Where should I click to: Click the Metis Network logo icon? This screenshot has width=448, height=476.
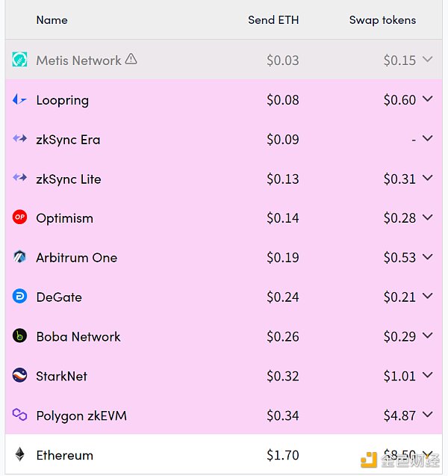click(20, 60)
